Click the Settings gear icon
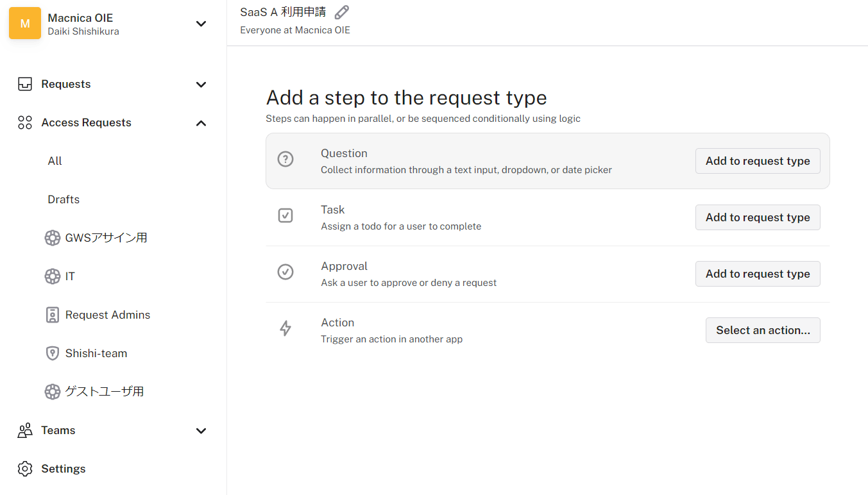Image resolution: width=868 pixels, height=495 pixels. 25,469
